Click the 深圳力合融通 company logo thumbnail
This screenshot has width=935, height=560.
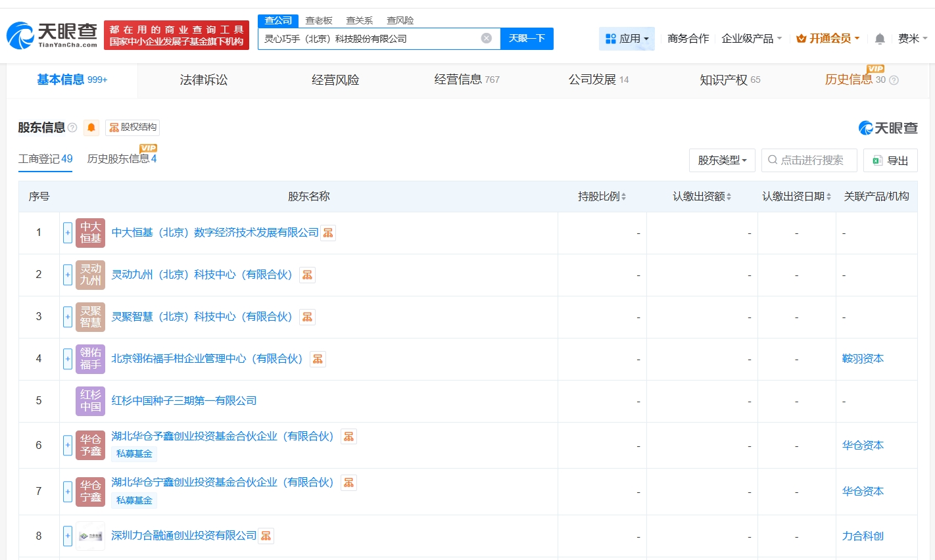point(91,536)
